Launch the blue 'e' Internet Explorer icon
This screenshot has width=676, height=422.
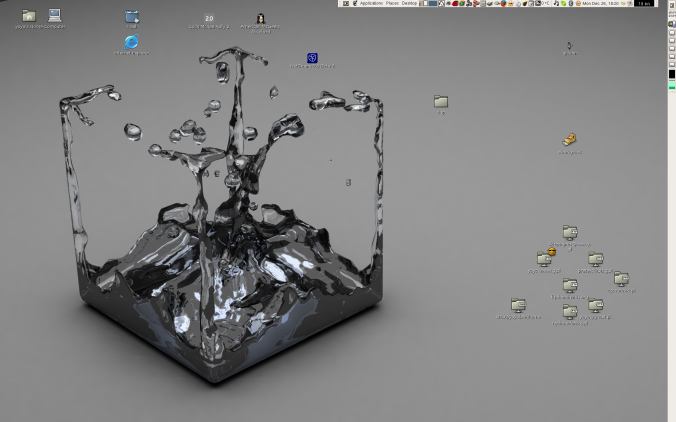pyautogui.click(x=131, y=42)
